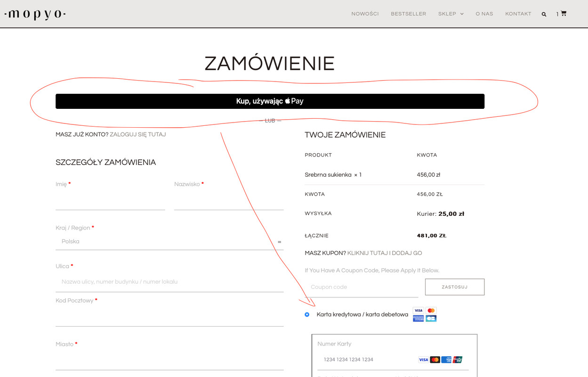Go to NOWOŚCI page
Viewport: 588px width, 377px height.
coord(365,14)
